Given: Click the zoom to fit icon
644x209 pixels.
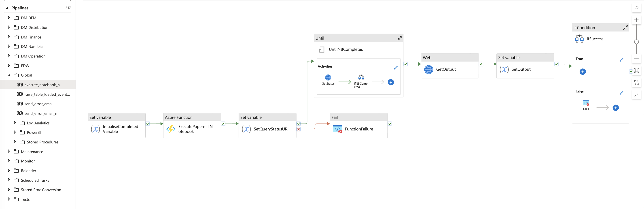Looking at the screenshot, I should click(636, 70).
